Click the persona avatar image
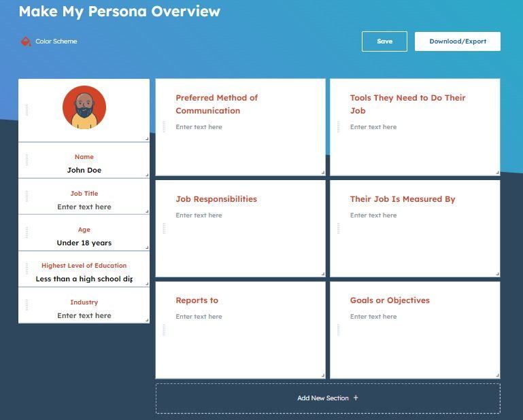This screenshot has width=523, height=420. (84, 107)
